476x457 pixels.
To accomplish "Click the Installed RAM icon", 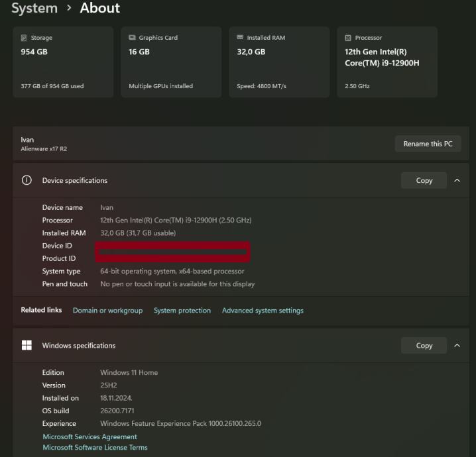I will click(240, 38).
